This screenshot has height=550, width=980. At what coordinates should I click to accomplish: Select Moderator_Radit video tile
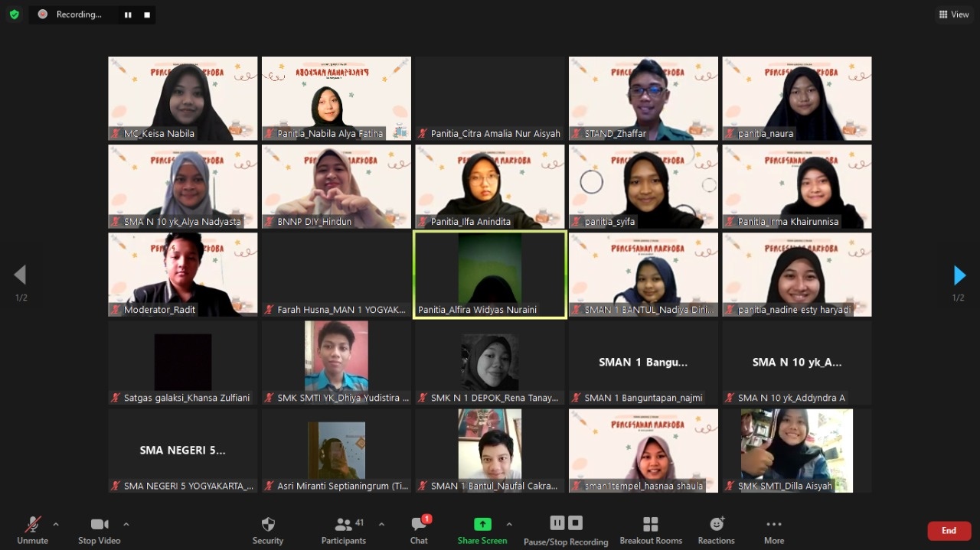pos(183,275)
